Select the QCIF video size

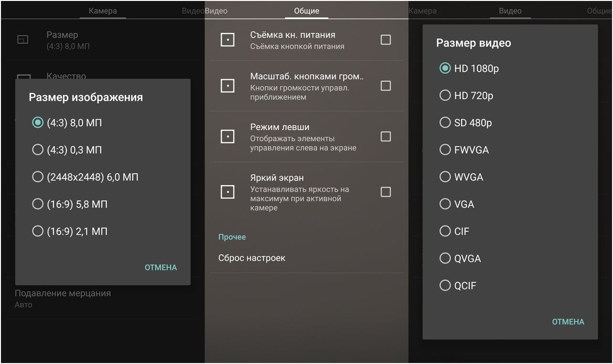(x=445, y=286)
